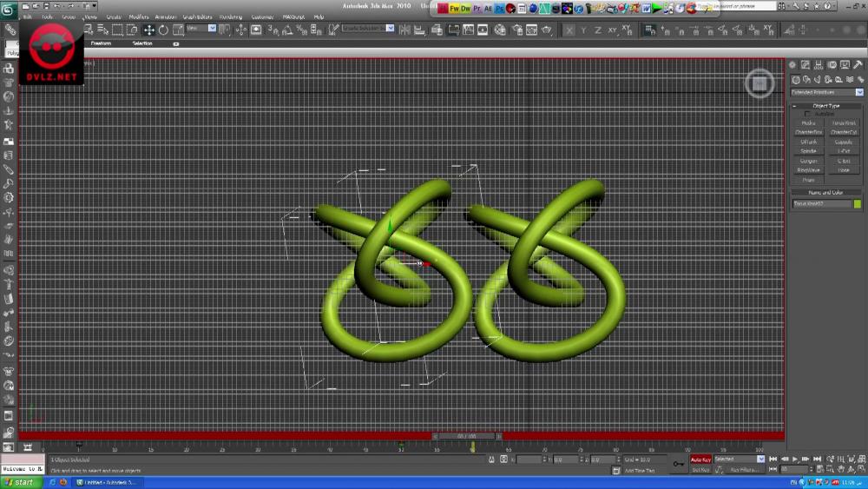Toggle the X axis constraint button
The width and height of the screenshot is (868, 489).
[569, 30]
